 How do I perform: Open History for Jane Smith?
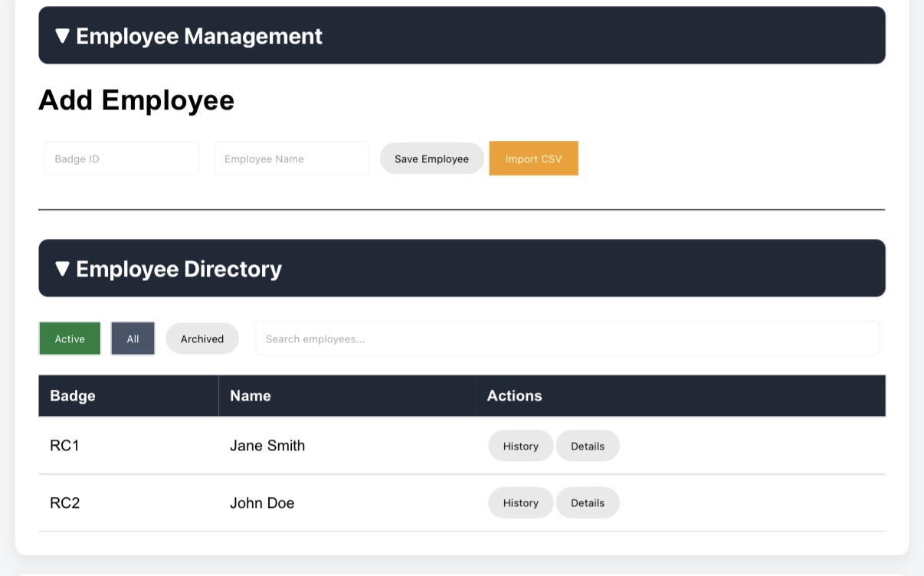pos(521,446)
